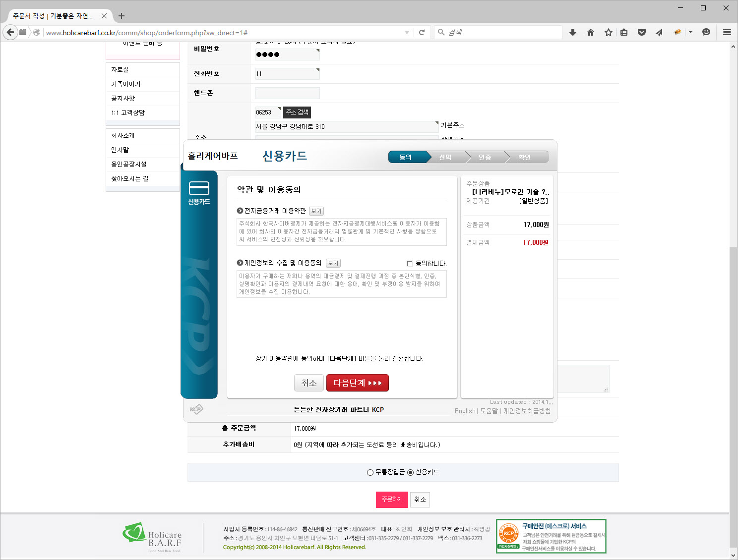Click the address field 서울 강남구 강남대로 310
The height and width of the screenshot is (560, 738).
(347, 127)
